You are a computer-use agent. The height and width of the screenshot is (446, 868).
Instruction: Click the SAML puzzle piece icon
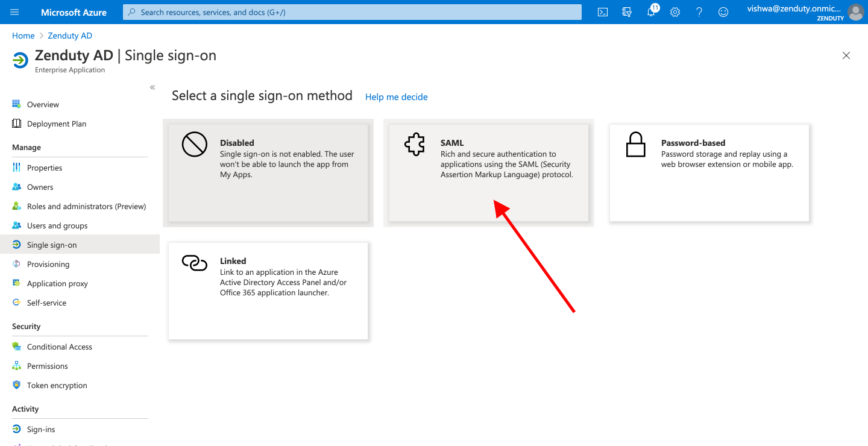point(415,145)
